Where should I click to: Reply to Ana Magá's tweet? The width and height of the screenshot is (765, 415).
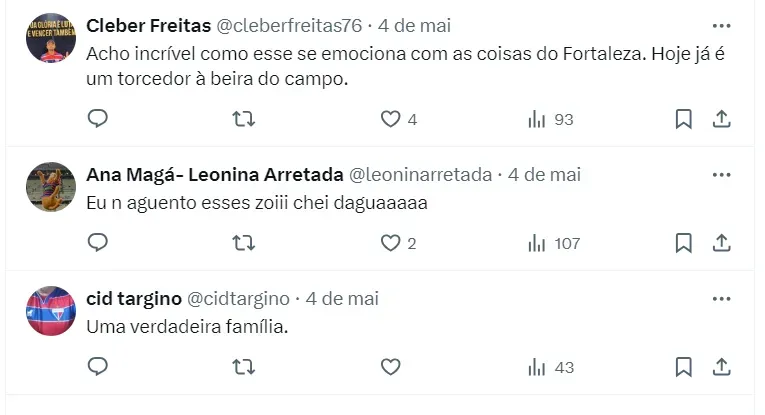98,242
